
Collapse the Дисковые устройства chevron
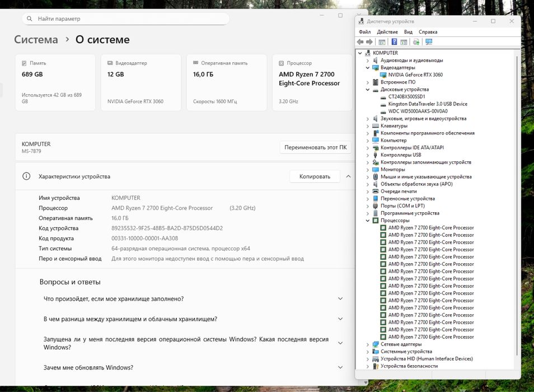tap(367, 90)
